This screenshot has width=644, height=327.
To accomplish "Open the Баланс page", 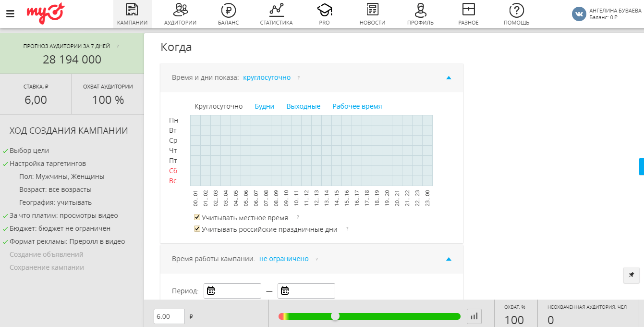I will tap(228, 13).
